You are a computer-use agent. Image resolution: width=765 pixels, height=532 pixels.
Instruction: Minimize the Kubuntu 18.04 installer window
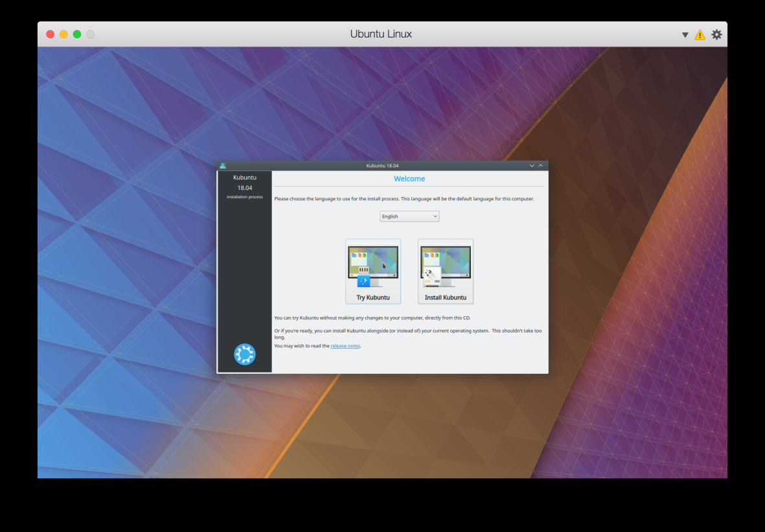coord(532,166)
